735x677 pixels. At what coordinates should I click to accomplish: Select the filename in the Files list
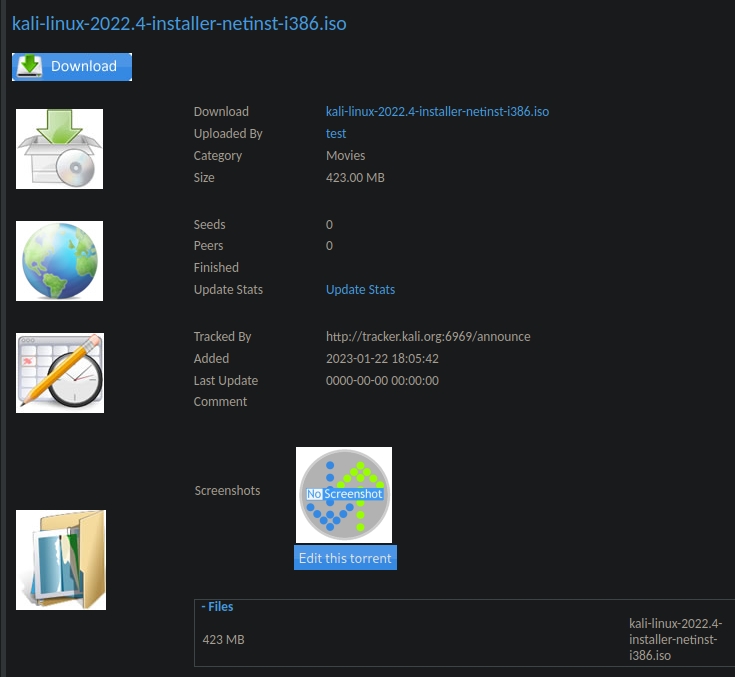(x=675, y=639)
